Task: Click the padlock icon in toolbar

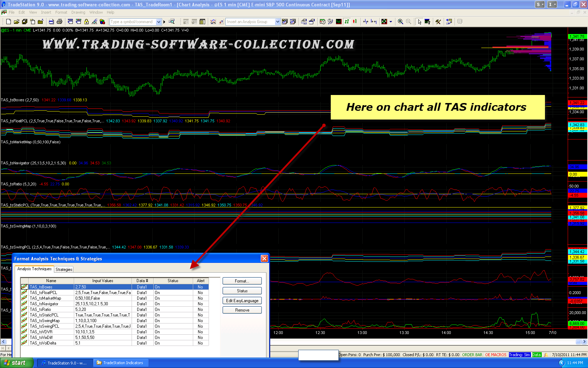Action: click(x=86, y=22)
